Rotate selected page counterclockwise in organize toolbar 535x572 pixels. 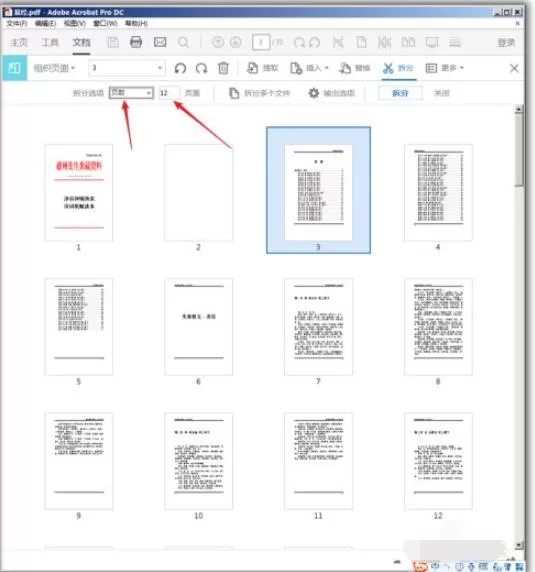tap(180, 68)
